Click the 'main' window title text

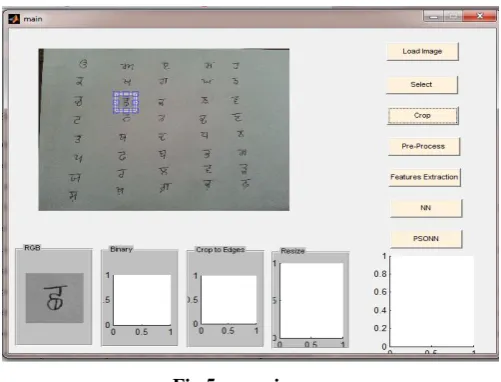coord(33,19)
